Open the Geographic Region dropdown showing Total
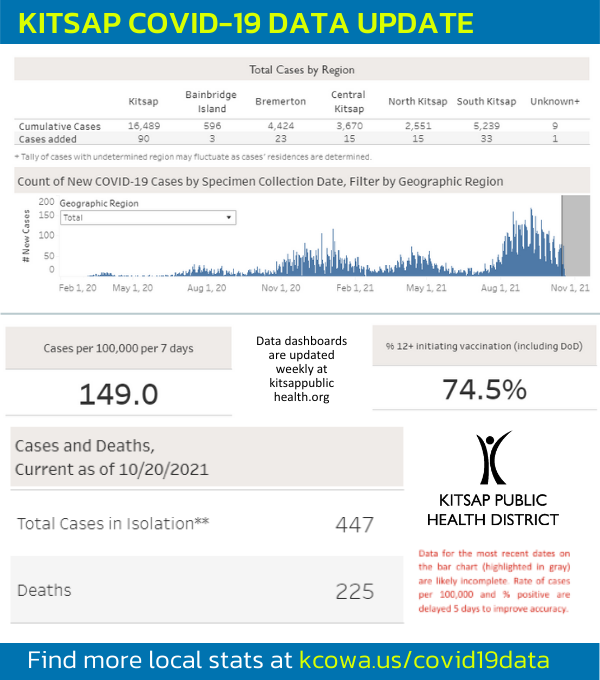The image size is (600, 680). (x=147, y=217)
